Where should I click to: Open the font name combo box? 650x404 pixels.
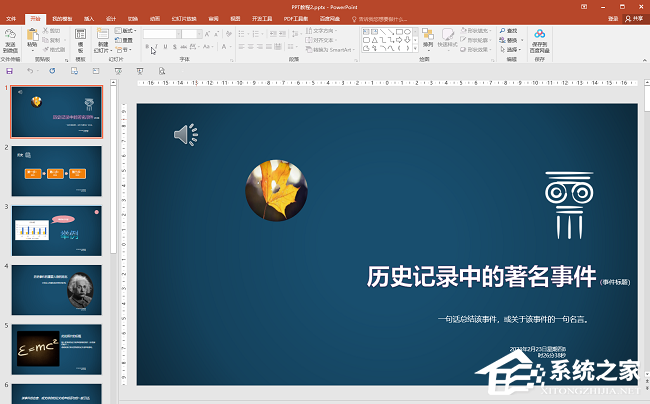pos(160,34)
